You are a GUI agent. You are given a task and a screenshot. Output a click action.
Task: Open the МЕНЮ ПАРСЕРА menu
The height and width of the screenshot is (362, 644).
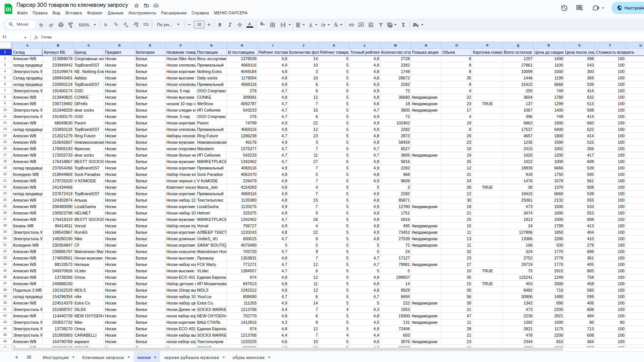click(231, 13)
